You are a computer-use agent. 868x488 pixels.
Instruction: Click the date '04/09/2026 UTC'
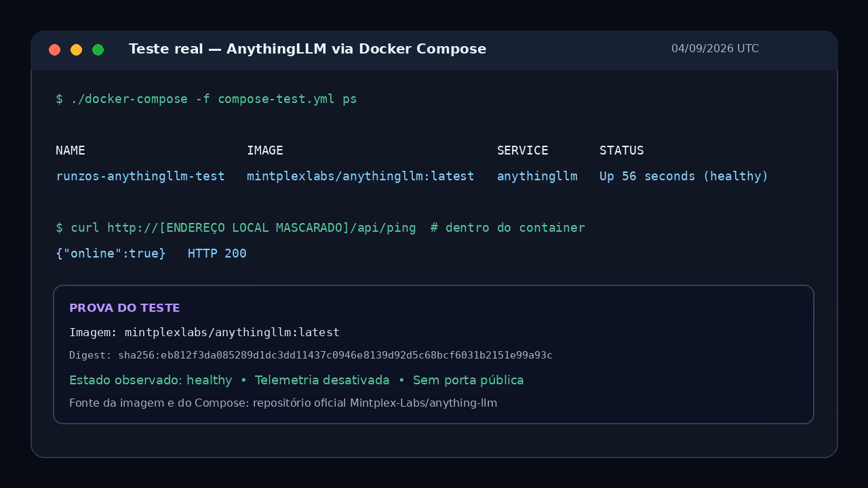tap(715, 49)
